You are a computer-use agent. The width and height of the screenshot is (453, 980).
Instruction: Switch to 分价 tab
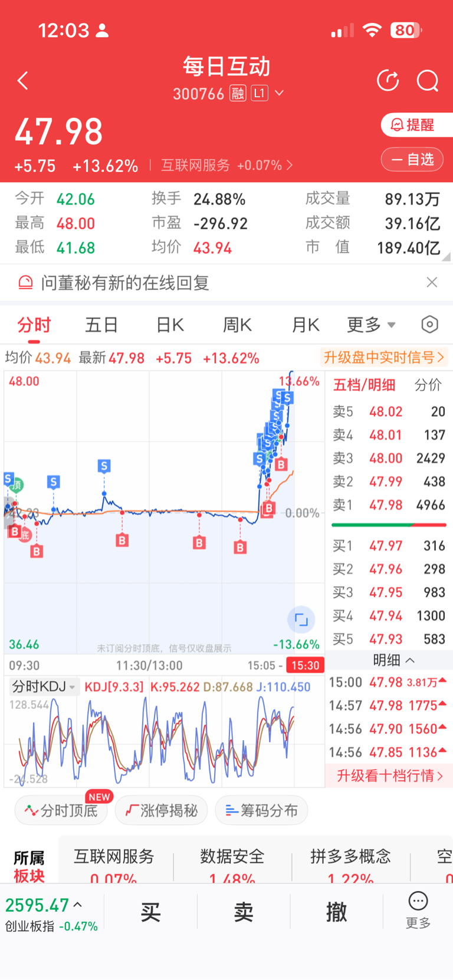coord(428,385)
